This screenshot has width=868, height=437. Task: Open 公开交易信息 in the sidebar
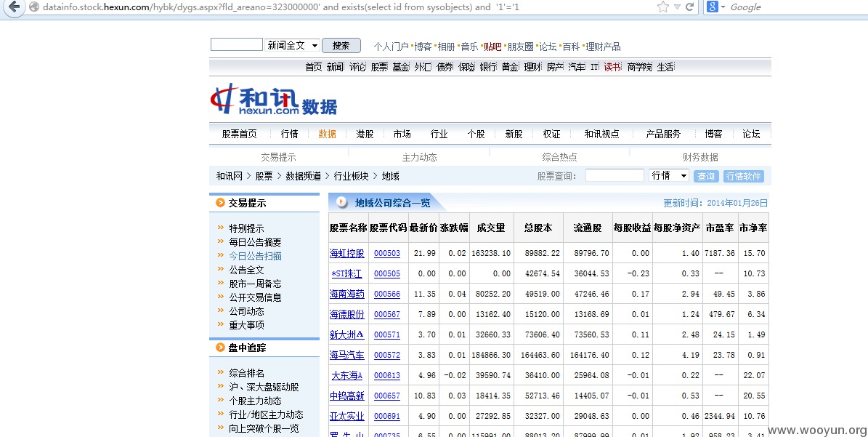pos(255,297)
